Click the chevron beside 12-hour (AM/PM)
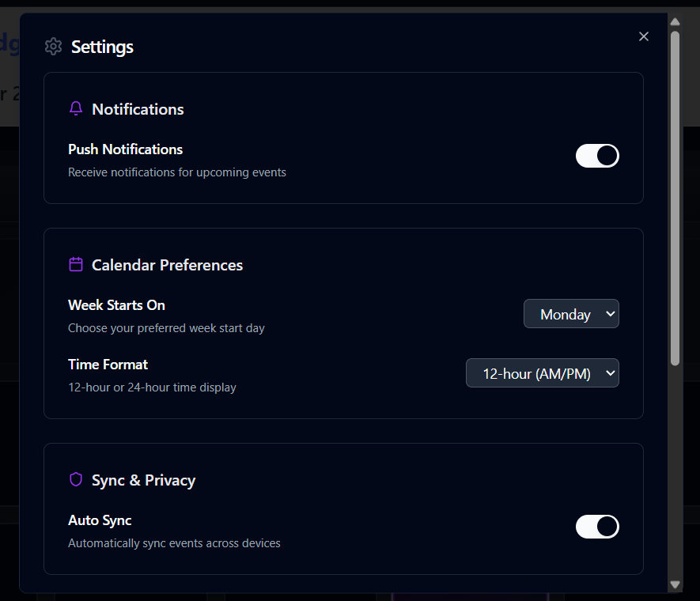This screenshot has width=700, height=601. 611,373
